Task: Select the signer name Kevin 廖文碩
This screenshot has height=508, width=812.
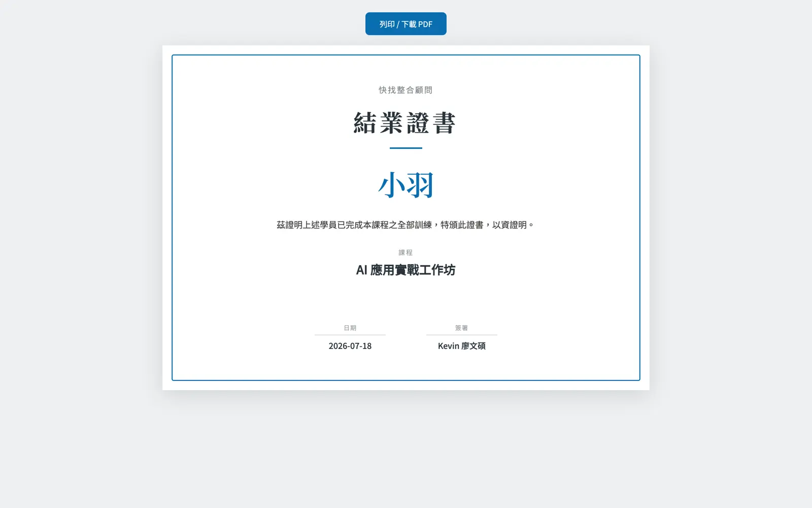Action: click(x=461, y=346)
